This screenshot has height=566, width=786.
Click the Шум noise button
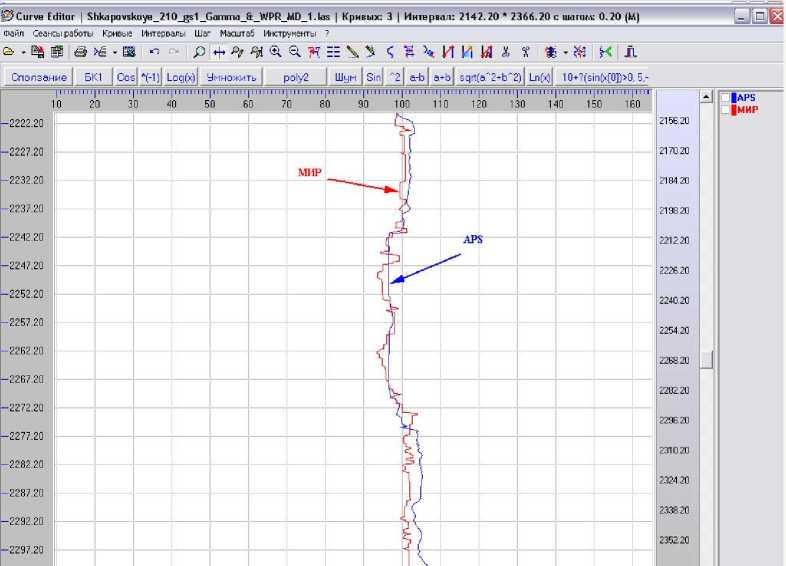(345, 77)
